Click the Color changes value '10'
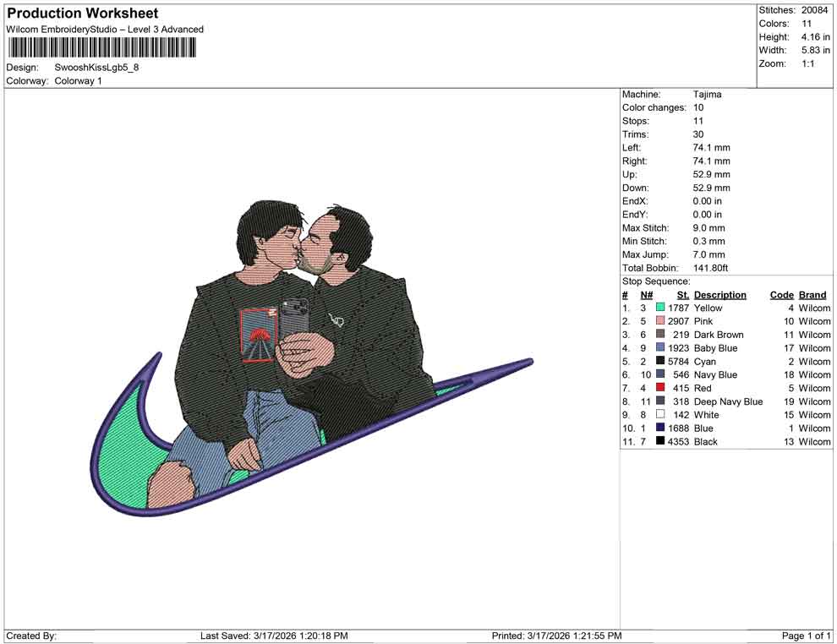Image resolution: width=837 pixels, height=644 pixels. (x=698, y=108)
